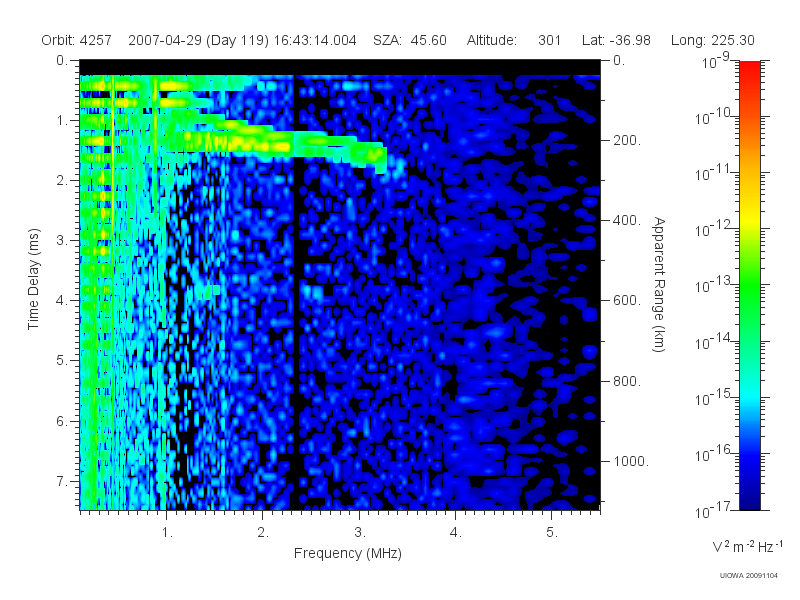Viewport: 800px width, 600px height.
Task: Click the 'Frequency (MHz)' axis label
Action: pyautogui.click(x=348, y=553)
